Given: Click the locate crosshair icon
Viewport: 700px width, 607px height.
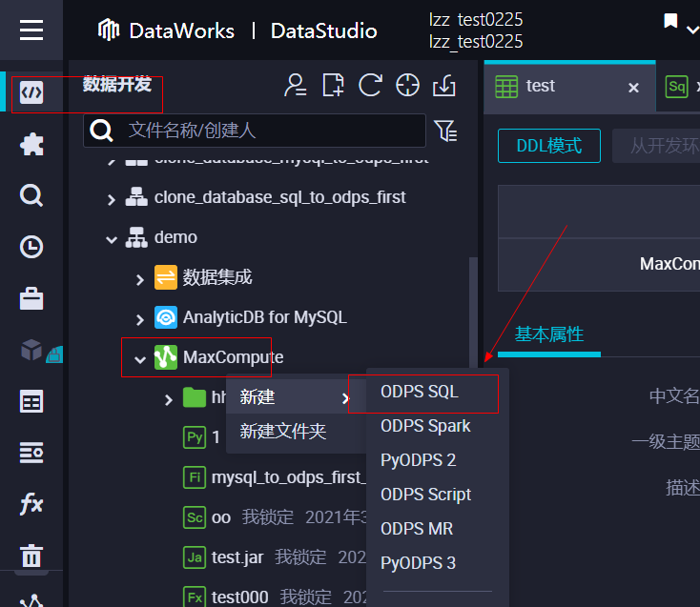Looking at the screenshot, I should click(407, 85).
